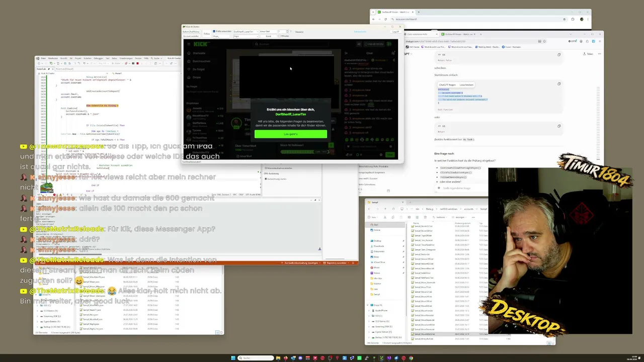Click the green 'Chat' send button

390,155
